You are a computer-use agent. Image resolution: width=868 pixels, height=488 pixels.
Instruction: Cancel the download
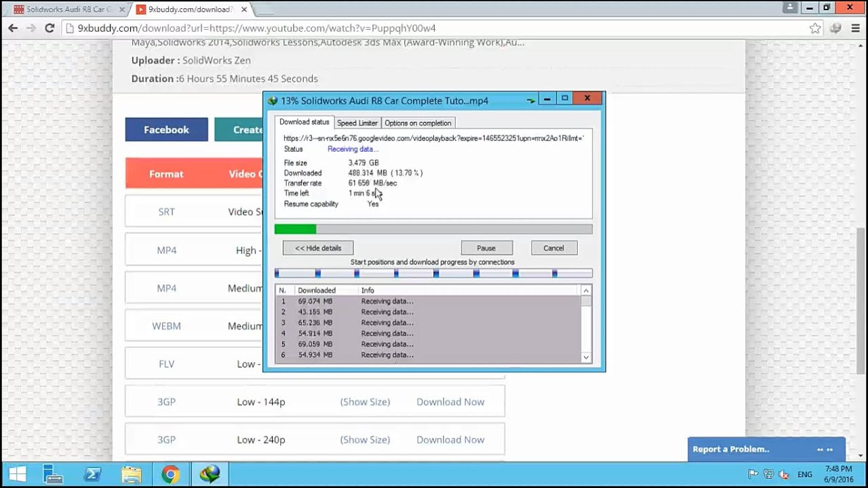pyautogui.click(x=553, y=248)
